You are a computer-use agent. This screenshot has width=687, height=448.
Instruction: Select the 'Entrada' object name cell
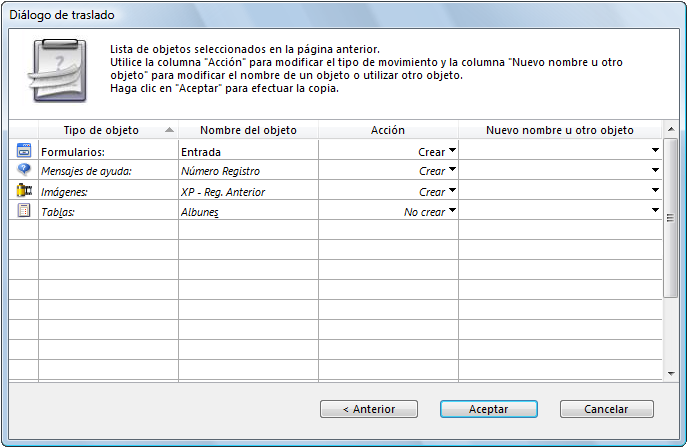point(248,152)
